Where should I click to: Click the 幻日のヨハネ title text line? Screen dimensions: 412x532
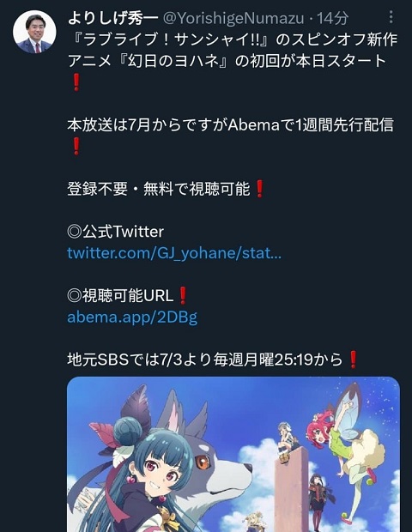227,61
